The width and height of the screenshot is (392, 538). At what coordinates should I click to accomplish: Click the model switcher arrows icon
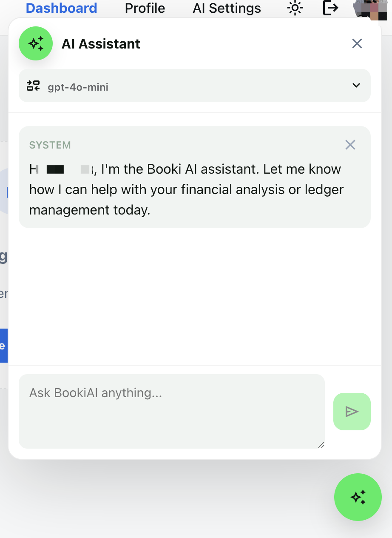coord(33,86)
